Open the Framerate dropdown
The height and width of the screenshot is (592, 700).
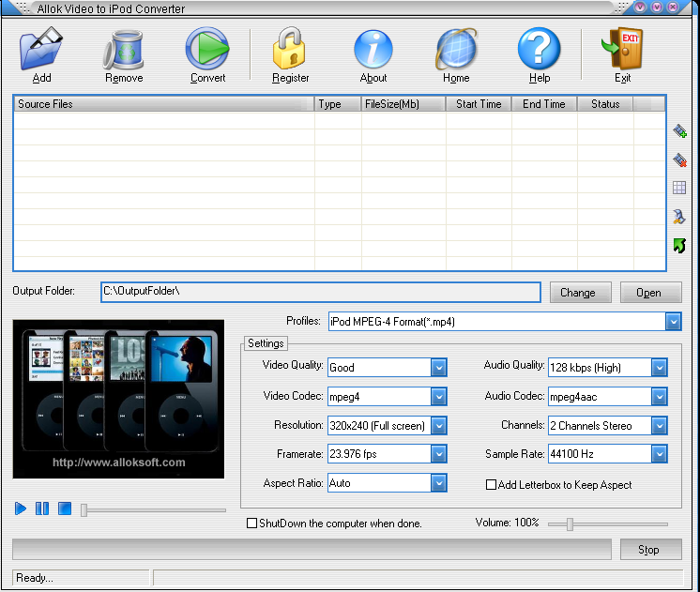coord(439,454)
